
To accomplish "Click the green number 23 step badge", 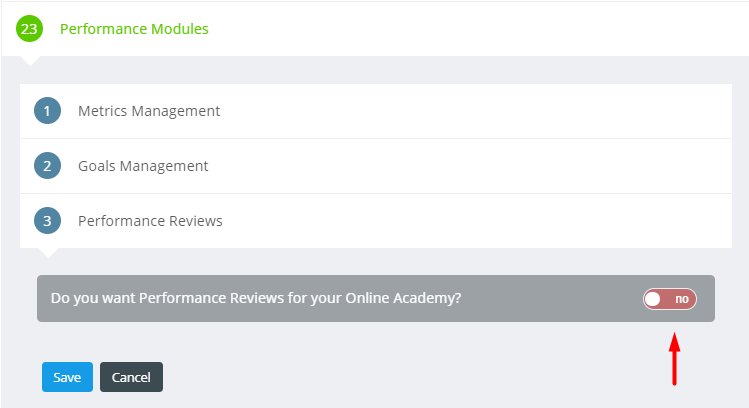I will (x=29, y=29).
